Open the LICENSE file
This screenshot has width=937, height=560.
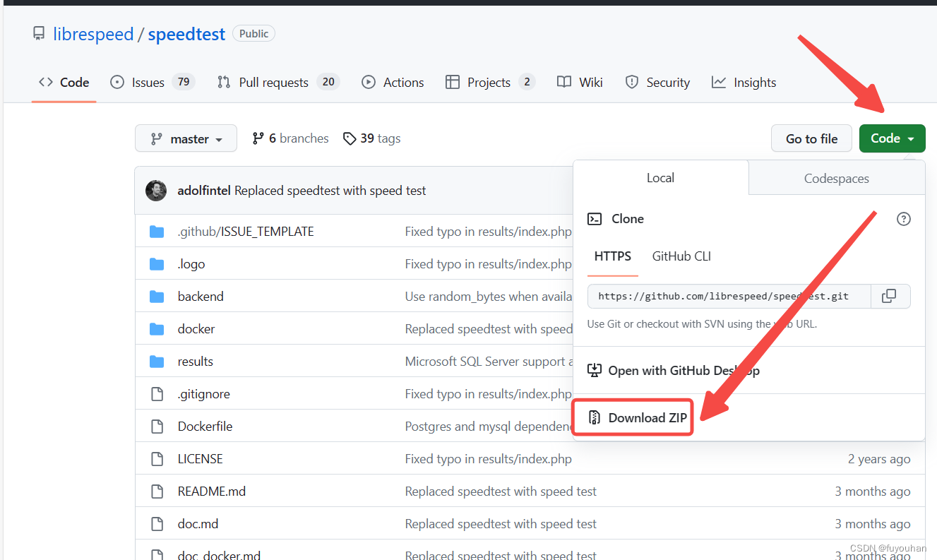pos(201,459)
